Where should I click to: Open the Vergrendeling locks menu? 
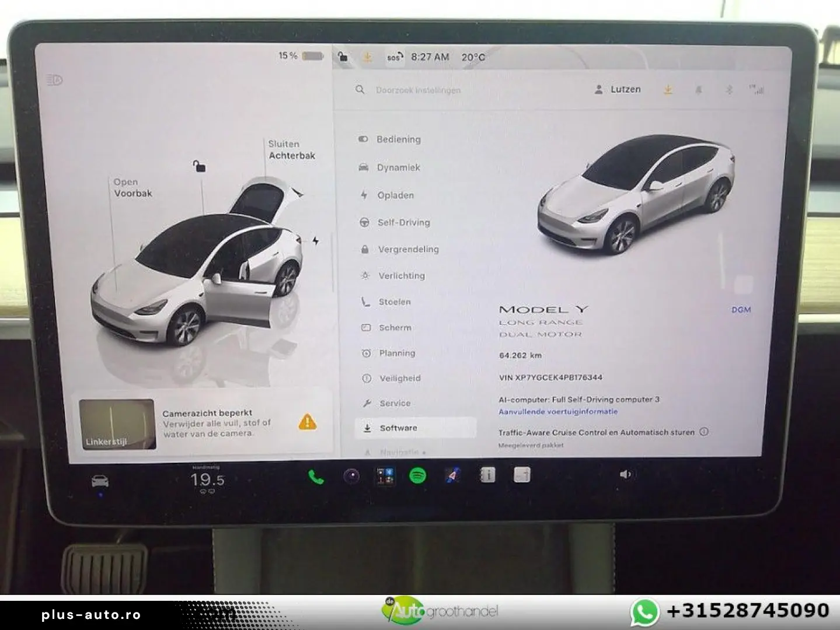tap(409, 249)
